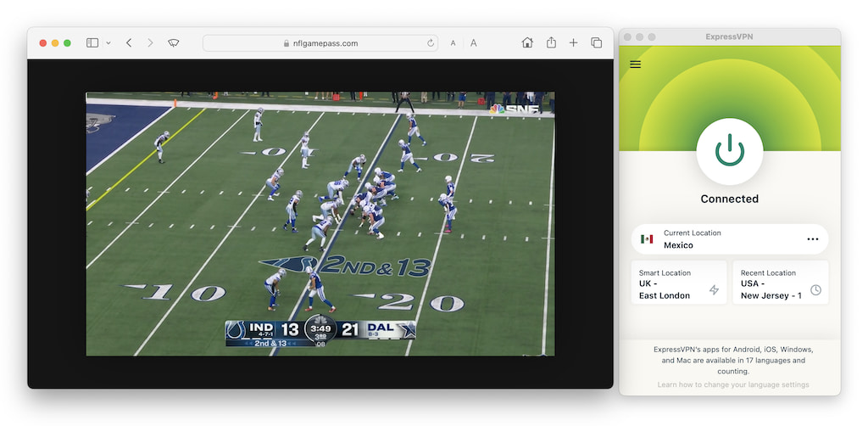Open the Safari share menu
Viewport: 868px width, 426px height.
click(551, 42)
